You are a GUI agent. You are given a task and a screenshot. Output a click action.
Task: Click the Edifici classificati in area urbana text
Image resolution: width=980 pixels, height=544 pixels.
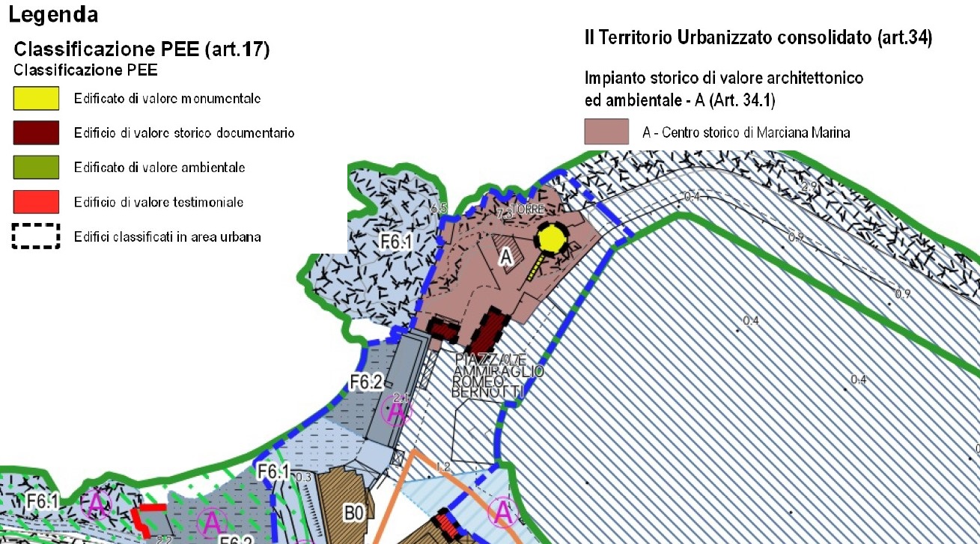pyautogui.click(x=167, y=237)
